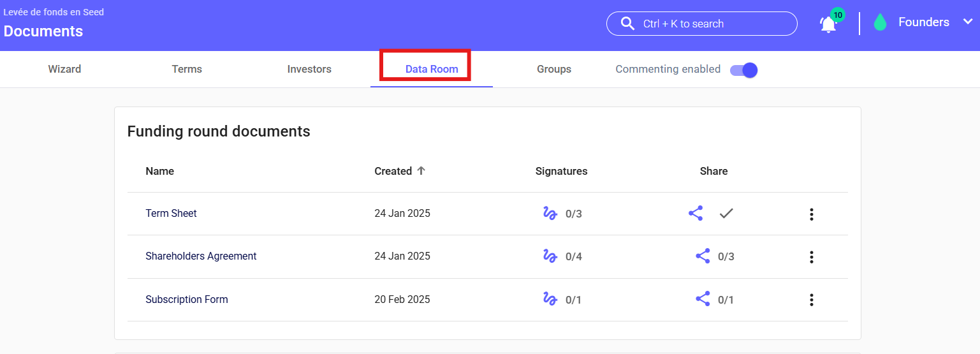Open the three-dot menu for Term Sheet
Viewport: 980px width, 354px height.
(x=811, y=214)
